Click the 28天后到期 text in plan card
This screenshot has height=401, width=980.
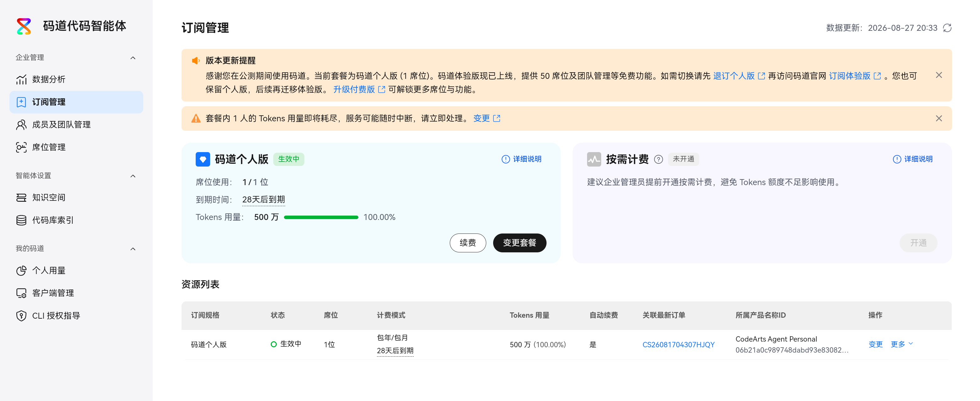point(263,199)
